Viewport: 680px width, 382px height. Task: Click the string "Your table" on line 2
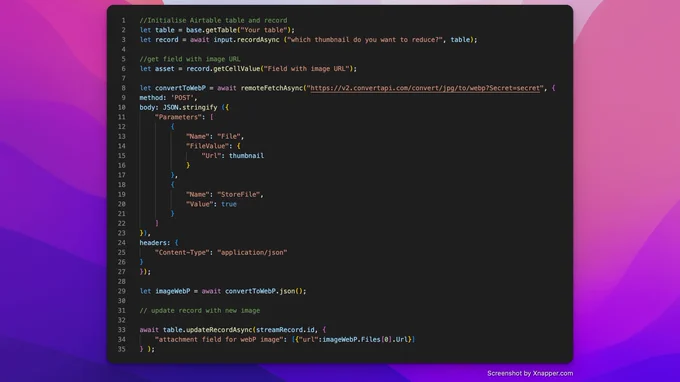point(264,30)
